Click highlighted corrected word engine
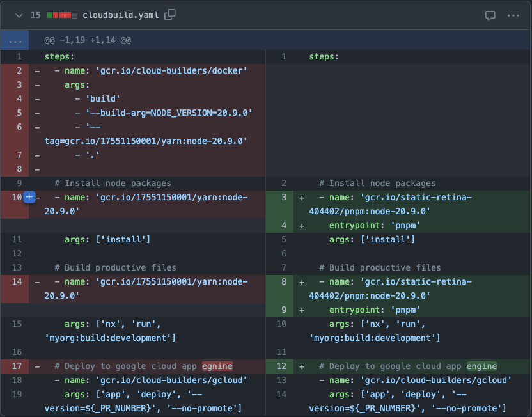Screen dimensions: 532x417 coord(481,366)
